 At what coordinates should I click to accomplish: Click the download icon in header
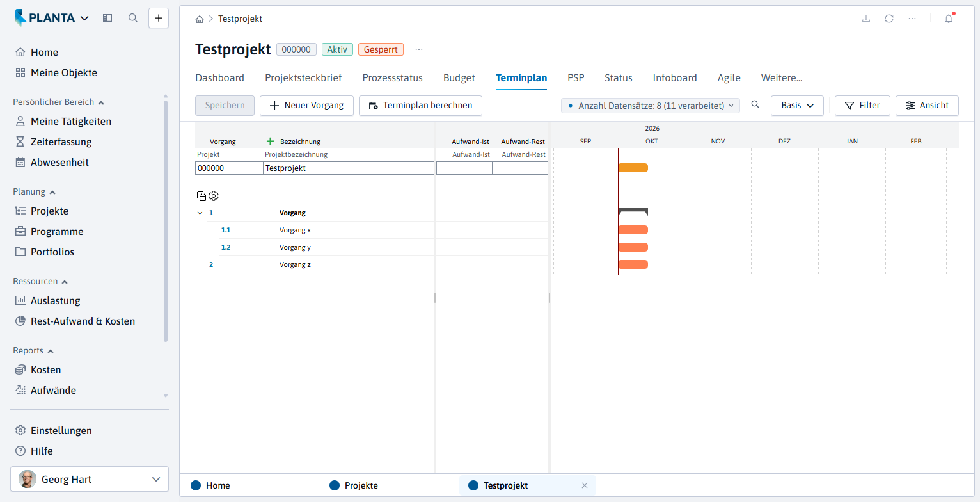pyautogui.click(x=866, y=19)
